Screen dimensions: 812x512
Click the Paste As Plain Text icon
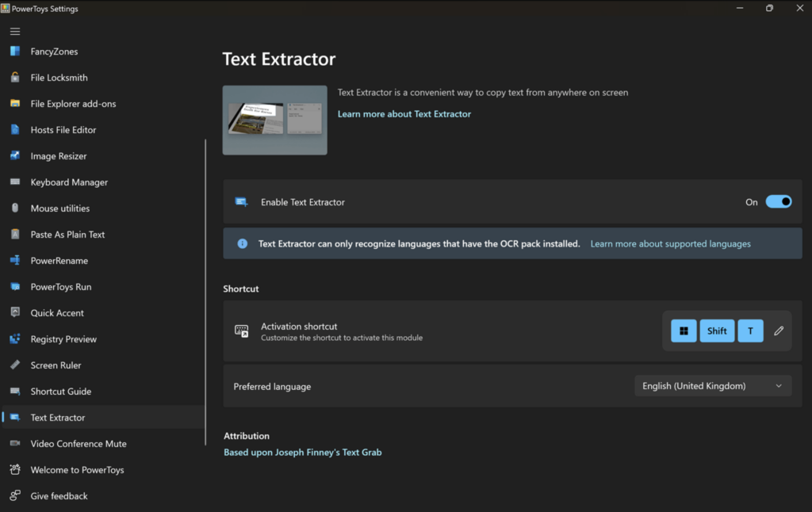(15, 234)
